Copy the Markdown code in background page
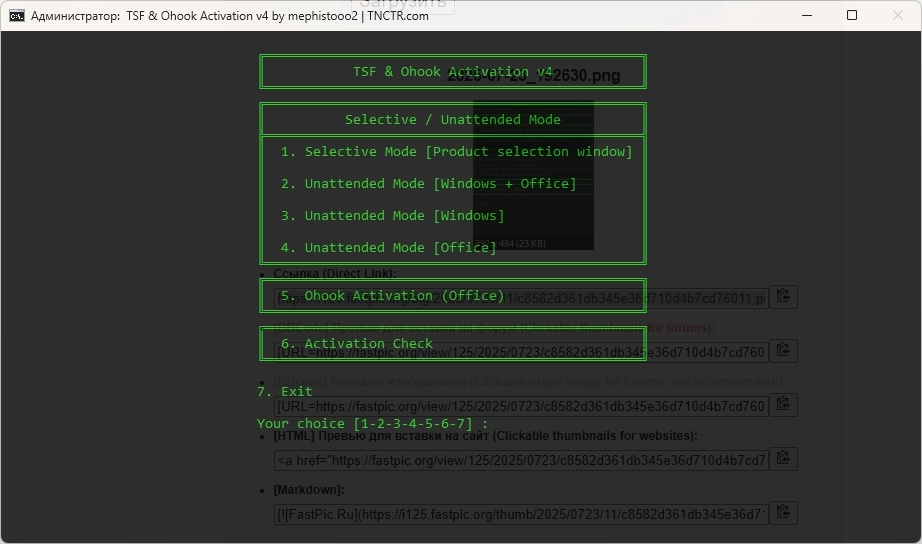922x544 pixels. 783,513
